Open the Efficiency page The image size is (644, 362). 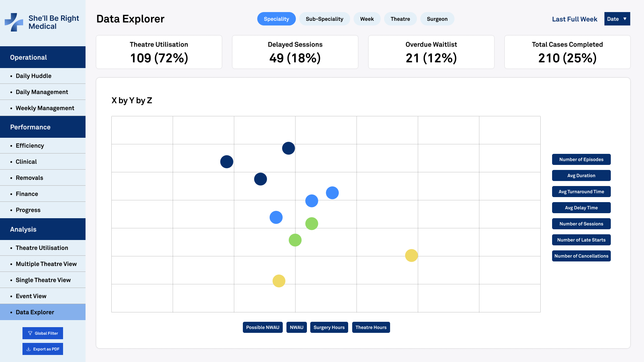pos(43,145)
